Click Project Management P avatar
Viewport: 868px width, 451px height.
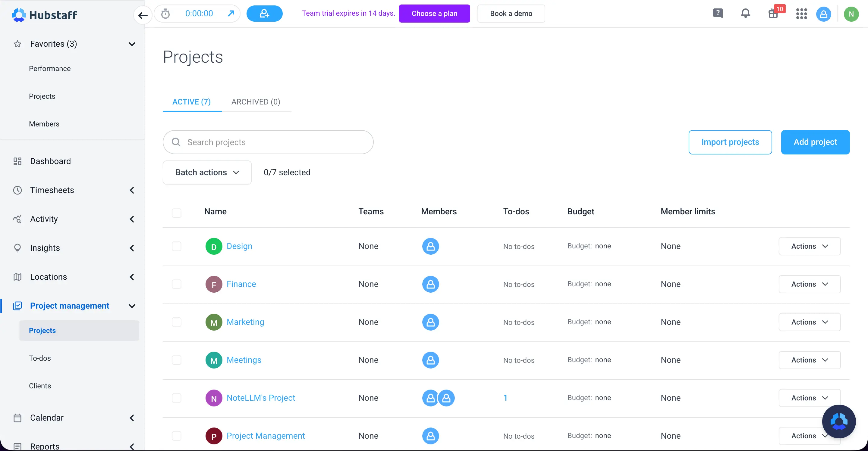214,436
